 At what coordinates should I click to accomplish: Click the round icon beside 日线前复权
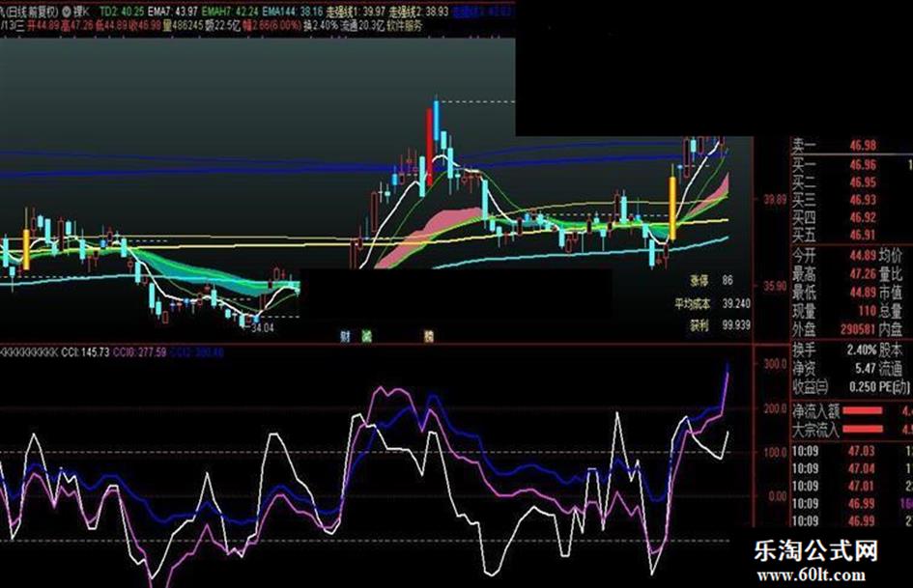point(66,11)
